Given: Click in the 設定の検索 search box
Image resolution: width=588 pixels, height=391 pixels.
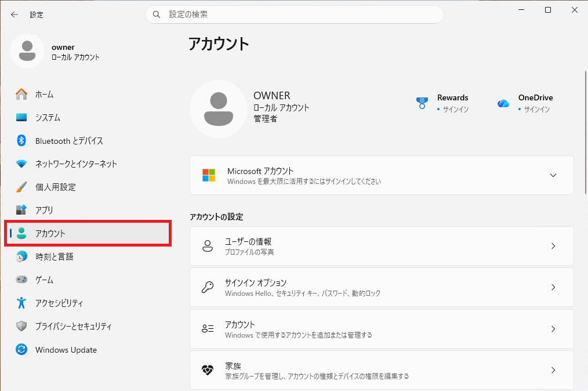Looking at the screenshot, I should click(295, 15).
